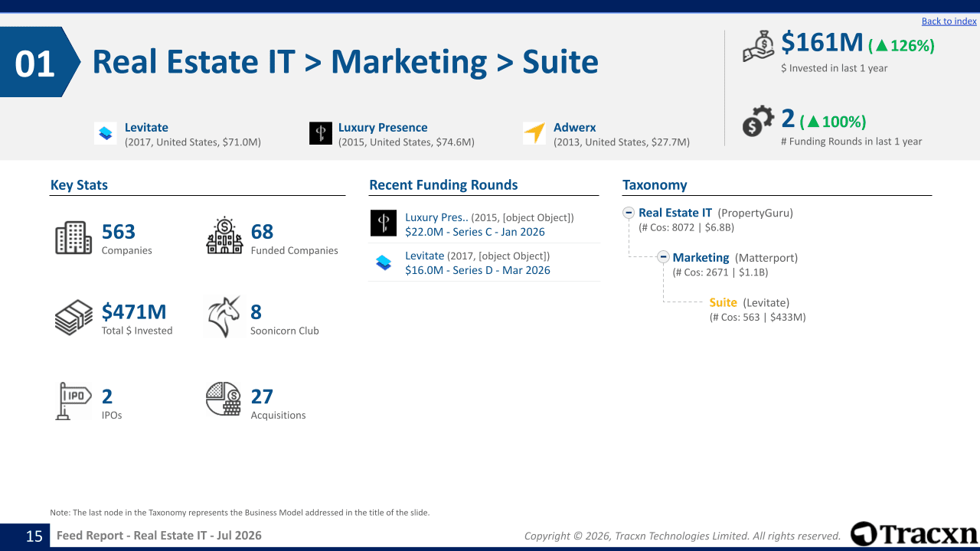This screenshot has height=551, width=980.
Task: Click the Levitate logo icon in header
Action: pyautogui.click(x=106, y=133)
